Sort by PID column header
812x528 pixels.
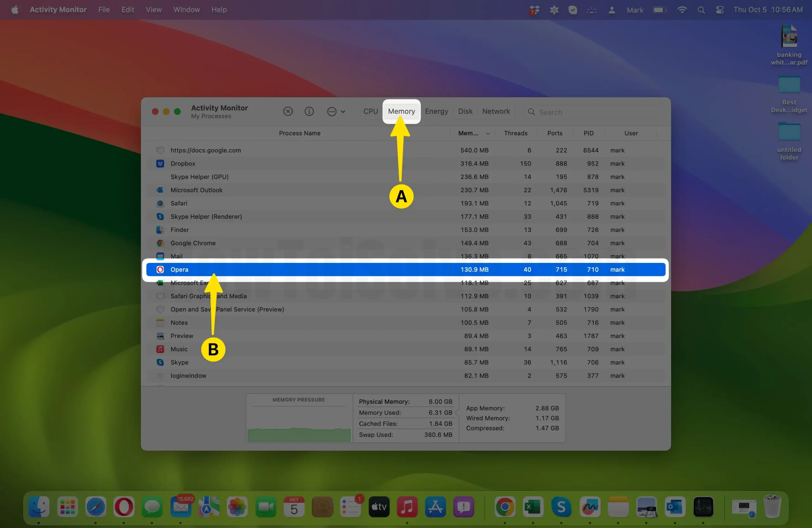coord(588,134)
